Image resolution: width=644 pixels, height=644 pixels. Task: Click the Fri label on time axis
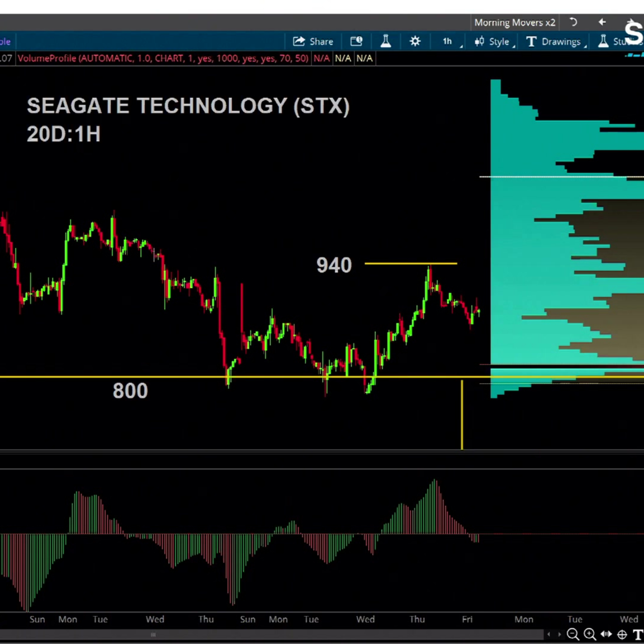[x=467, y=619]
